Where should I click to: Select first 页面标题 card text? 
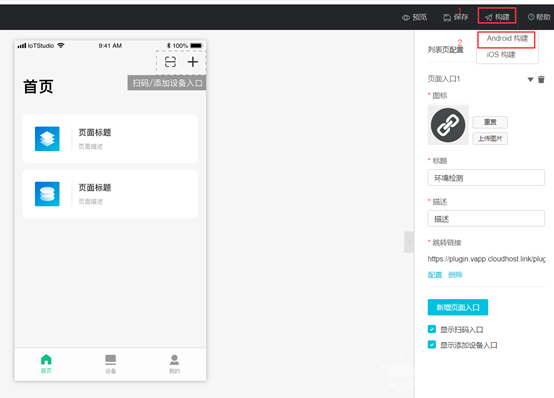pos(95,133)
